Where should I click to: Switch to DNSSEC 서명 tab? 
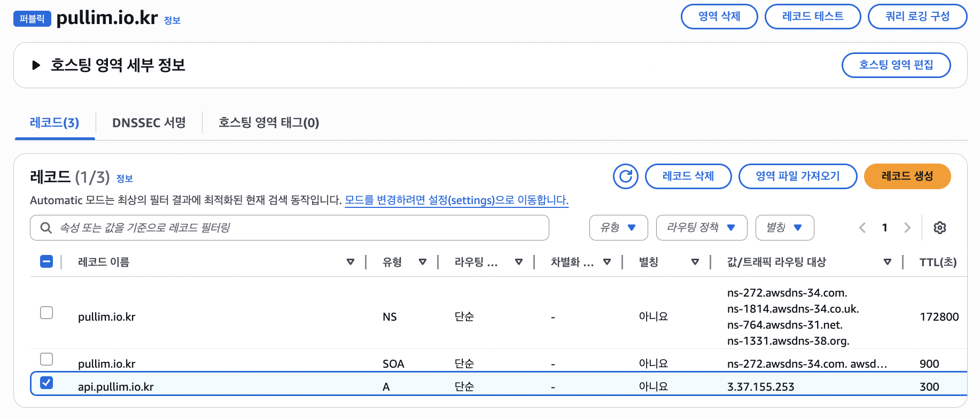click(x=149, y=123)
